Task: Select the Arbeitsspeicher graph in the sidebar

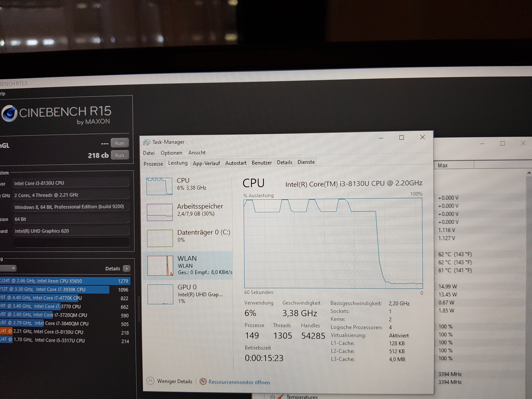Action: click(x=160, y=212)
